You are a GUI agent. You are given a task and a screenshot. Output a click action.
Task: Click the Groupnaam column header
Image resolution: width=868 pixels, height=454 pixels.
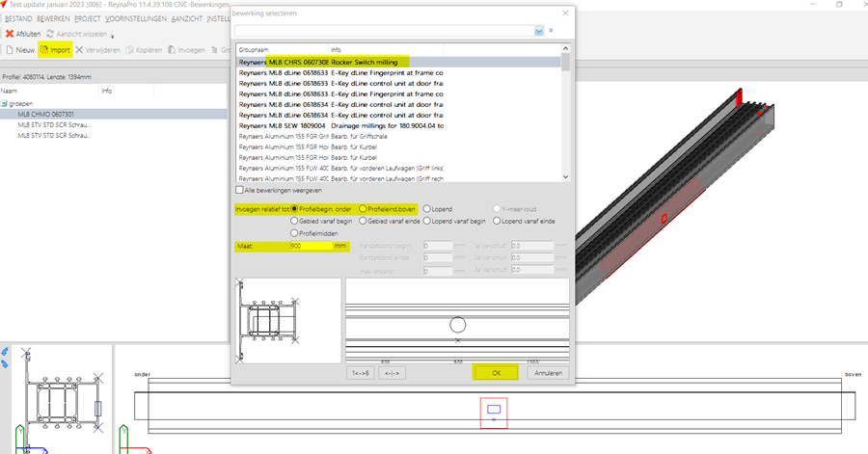pyautogui.click(x=283, y=49)
